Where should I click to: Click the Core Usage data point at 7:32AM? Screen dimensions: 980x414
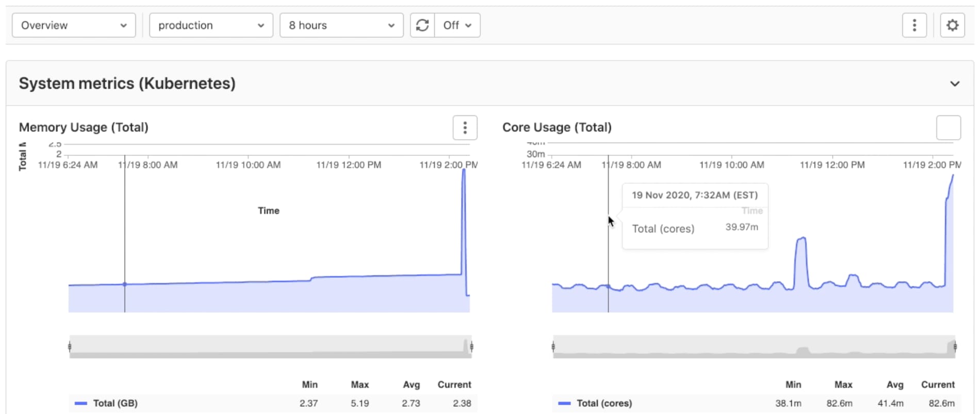(609, 286)
